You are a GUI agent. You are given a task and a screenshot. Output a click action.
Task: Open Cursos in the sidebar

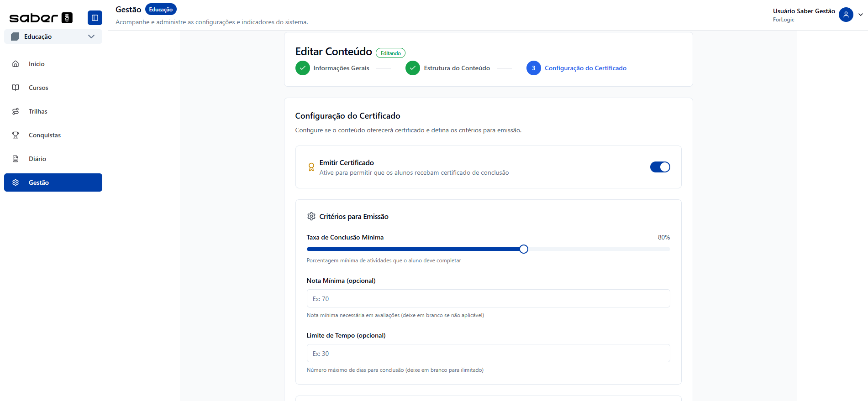(38, 88)
